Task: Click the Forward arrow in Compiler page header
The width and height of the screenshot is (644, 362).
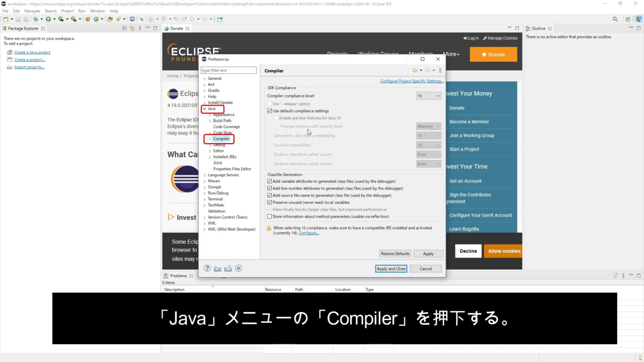Action: point(428,70)
